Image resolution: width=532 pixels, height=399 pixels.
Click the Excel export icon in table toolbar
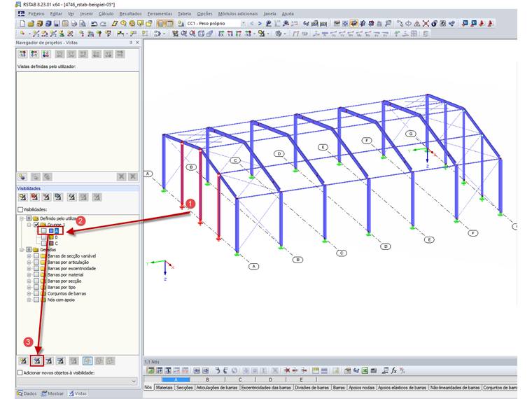tap(365, 370)
